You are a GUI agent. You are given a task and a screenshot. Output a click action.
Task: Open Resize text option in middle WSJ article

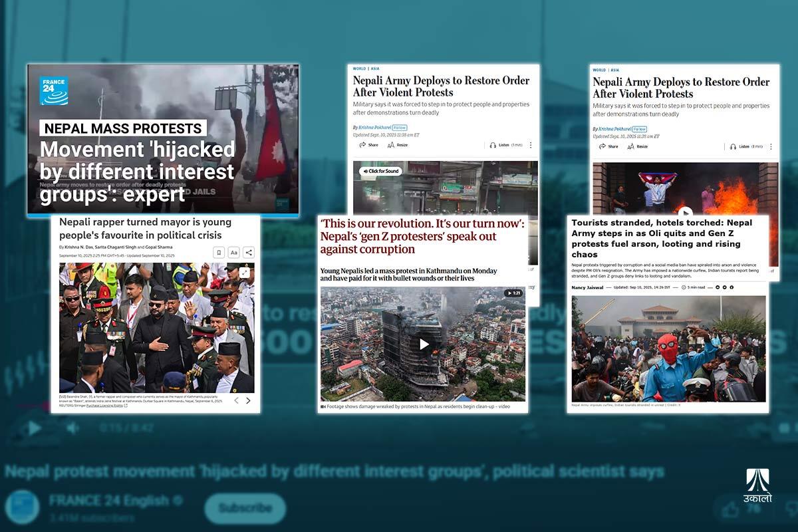coord(398,145)
